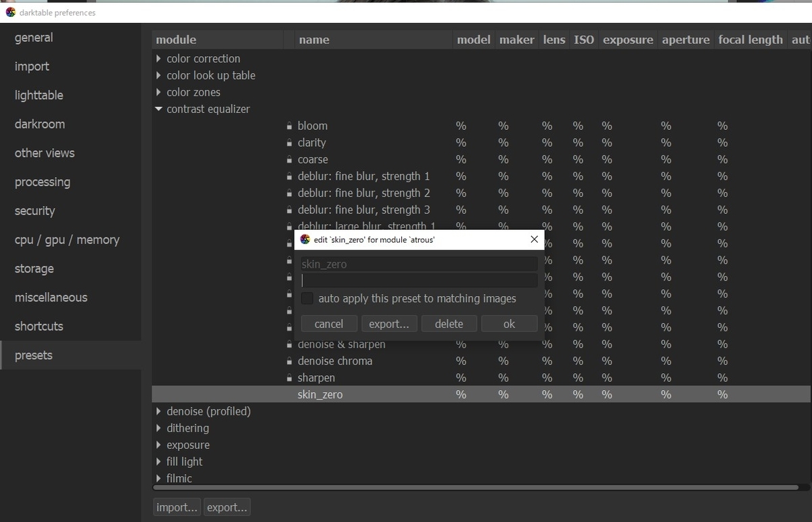Screen dimensions: 812x522
Task: Click the preset name field containing skin_zero
Action: pyautogui.click(x=420, y=264)
